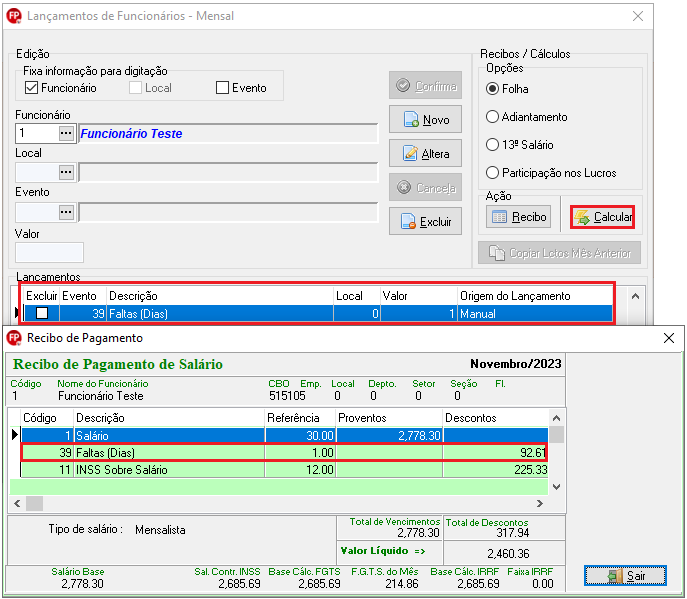This screenshot has height=599, width=687.
Task: Click the Origem do Lançamento column header
Action: click(x=535, y=296)
